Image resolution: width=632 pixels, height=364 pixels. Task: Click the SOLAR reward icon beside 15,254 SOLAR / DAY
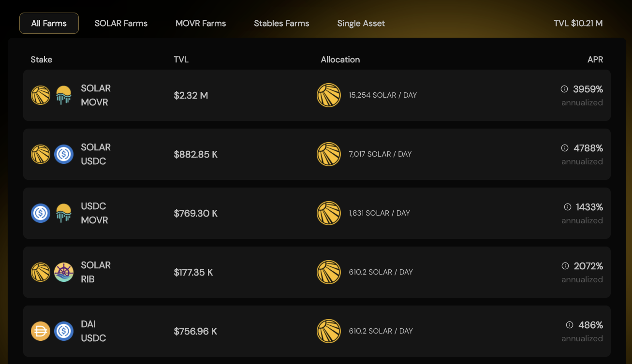329,95
